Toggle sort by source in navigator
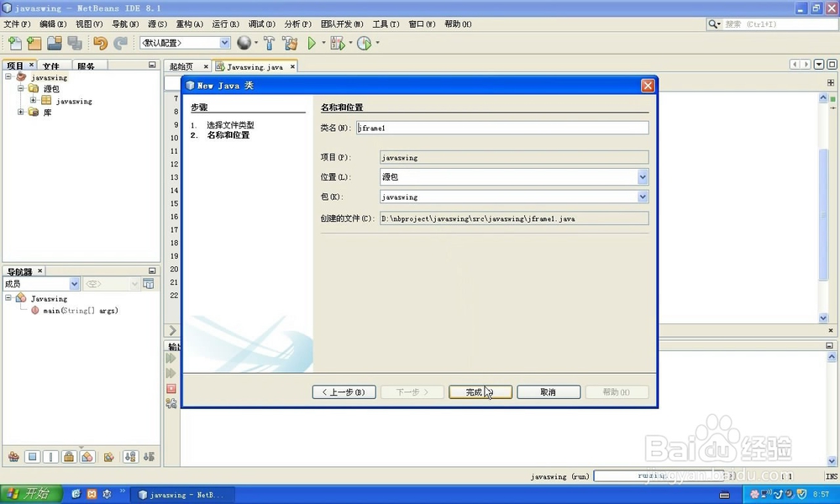The image size is (840, 504). (149, 456)
